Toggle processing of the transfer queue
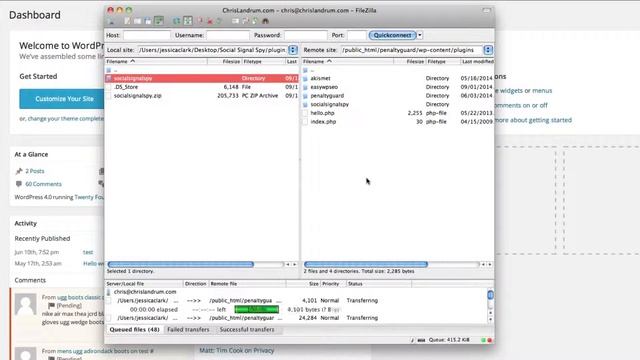The height and width of the screenshot is (360, 640). click(188, 20)
